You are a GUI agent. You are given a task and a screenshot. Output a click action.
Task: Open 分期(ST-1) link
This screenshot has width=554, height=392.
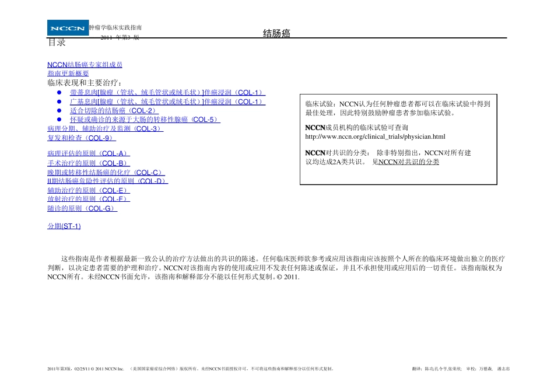[64, 226]
